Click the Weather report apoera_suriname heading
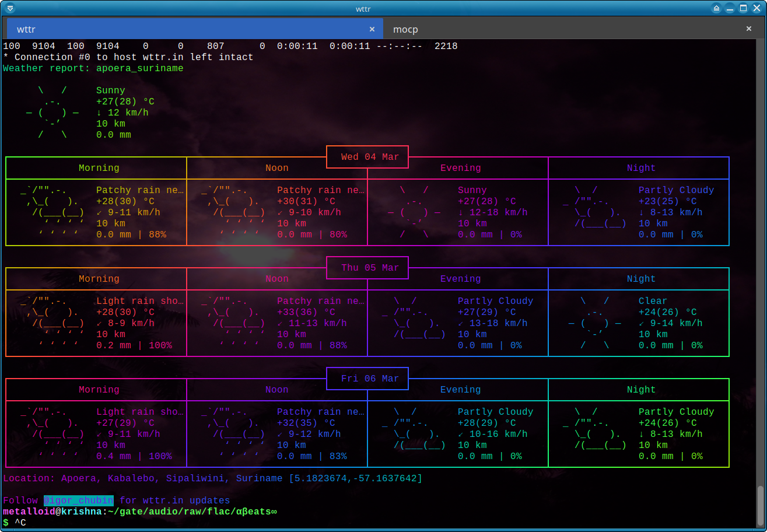The image size is (767, 532). pos(93,68)
